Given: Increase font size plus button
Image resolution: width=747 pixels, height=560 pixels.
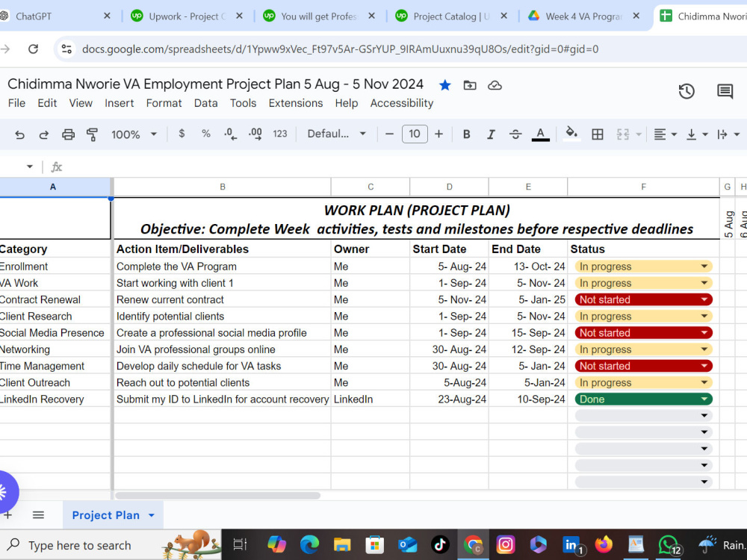Looking at the screenshot, I should (438, 134).
